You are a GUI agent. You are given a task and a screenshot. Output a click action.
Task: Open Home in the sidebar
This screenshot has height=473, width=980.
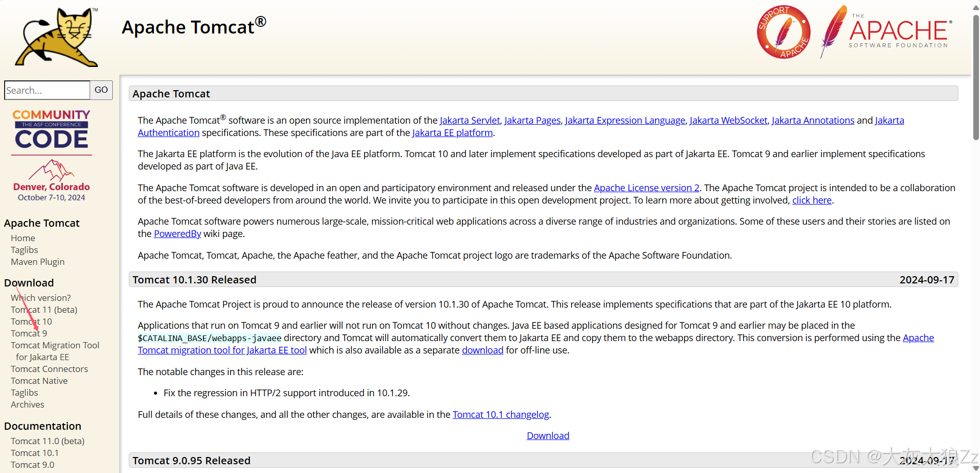pyautogui.click(x=23, y=238)
